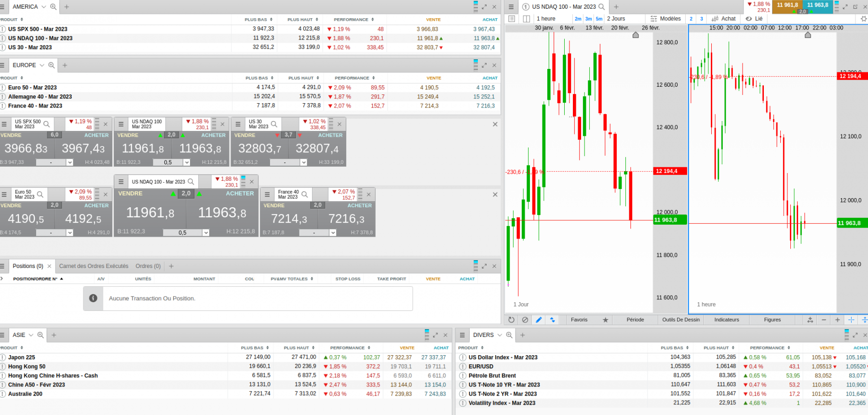
Task: Open the size dropdown on the France 40 ticket
Action: coord(333,233)
